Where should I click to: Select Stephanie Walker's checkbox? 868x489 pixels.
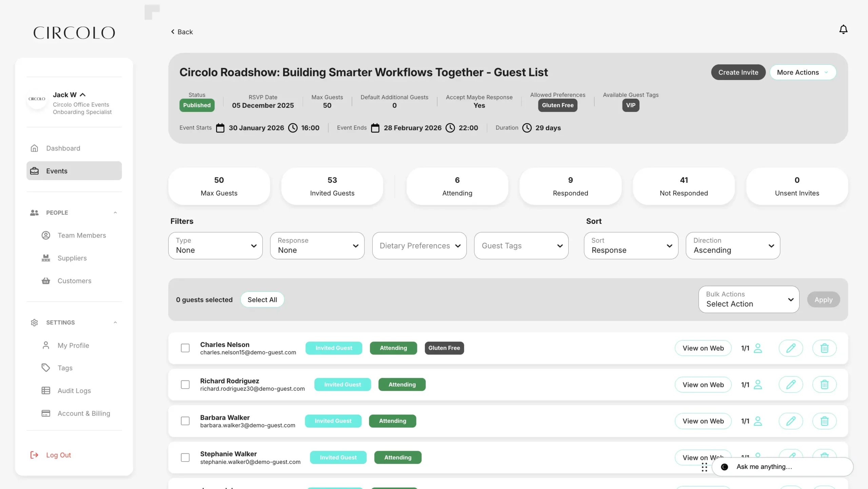(185, 457)
